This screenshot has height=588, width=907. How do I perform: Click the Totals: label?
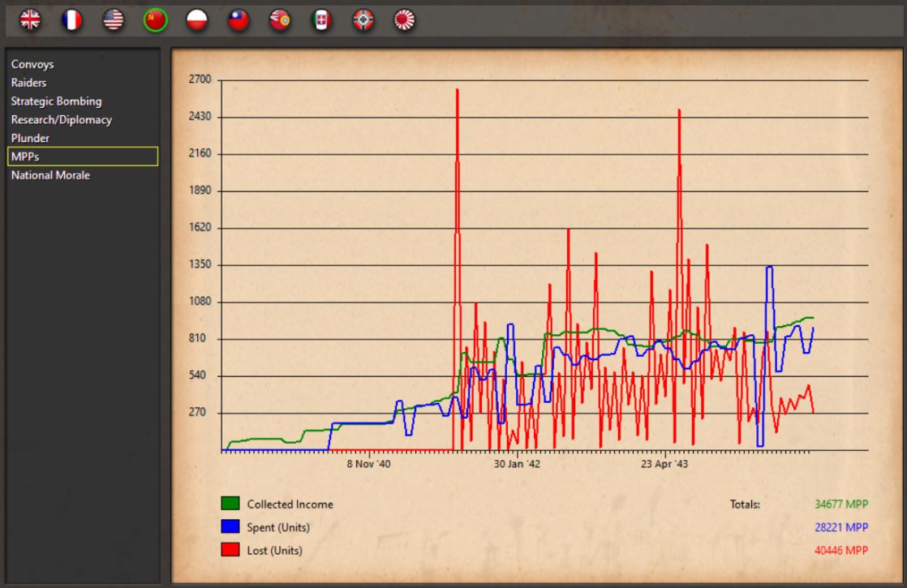tap(745, 504)
